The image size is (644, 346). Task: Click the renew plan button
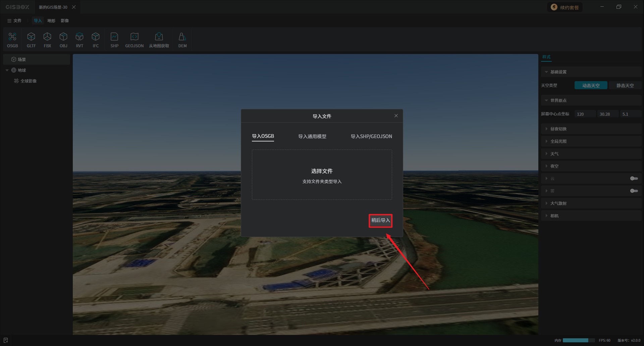click(x=566, y=7)
